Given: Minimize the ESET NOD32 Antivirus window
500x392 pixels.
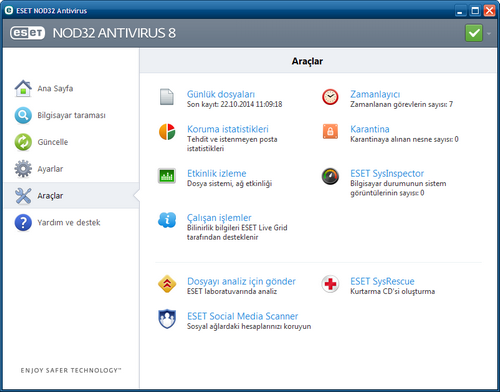Looking at the screenshot, I should click(460, 11).
